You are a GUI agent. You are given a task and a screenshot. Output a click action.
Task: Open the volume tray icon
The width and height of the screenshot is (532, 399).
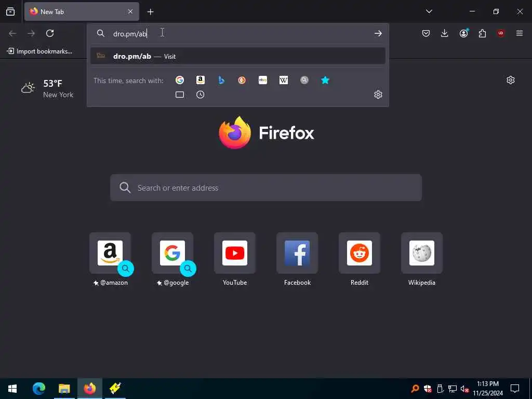pyautogui.click(x=464, y=389)
